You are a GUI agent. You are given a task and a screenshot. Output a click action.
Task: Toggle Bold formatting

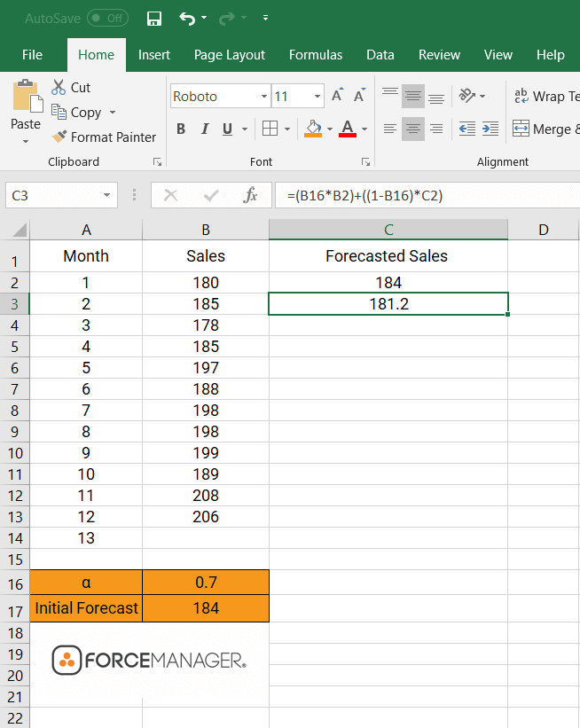tap(181, 129)
